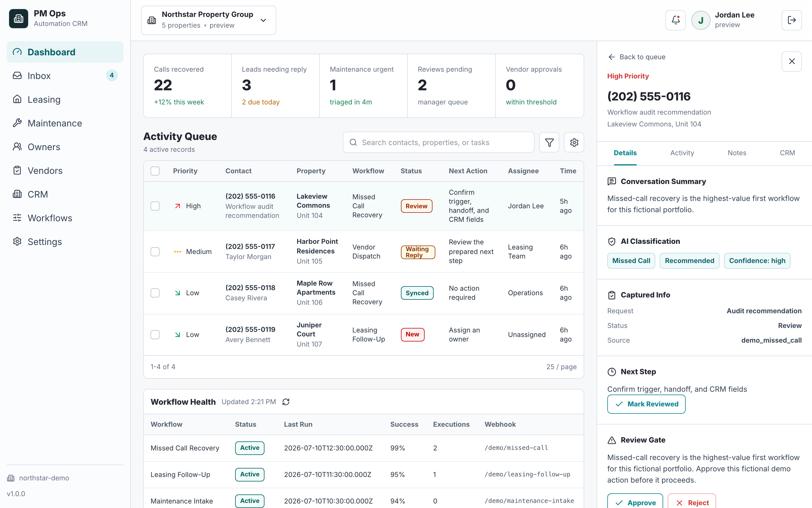The image size is (812, 508).
Task: Click the Mark Reviewed button
Action: click(x=646, y=404)
